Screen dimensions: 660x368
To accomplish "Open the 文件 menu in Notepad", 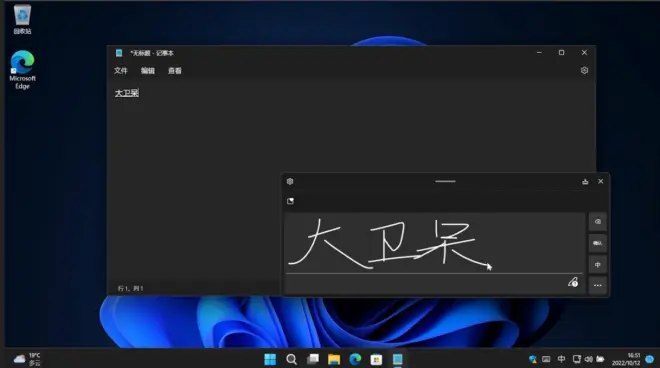I will point(121,71).
